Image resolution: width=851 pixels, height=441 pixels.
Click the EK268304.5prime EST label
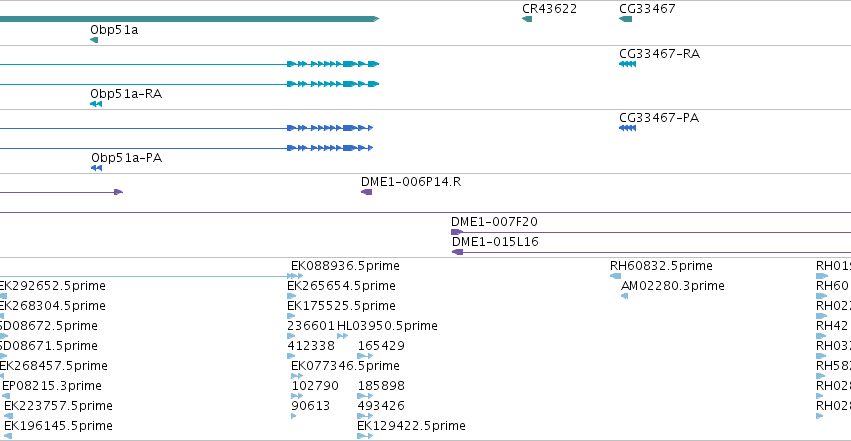point(53,306)
